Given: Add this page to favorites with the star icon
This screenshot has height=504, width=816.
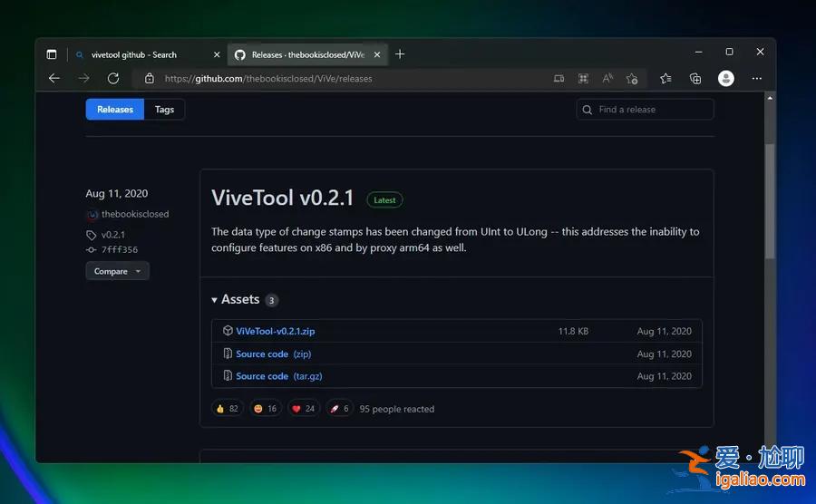Looking at the screenshot, I should click(632, 79).
